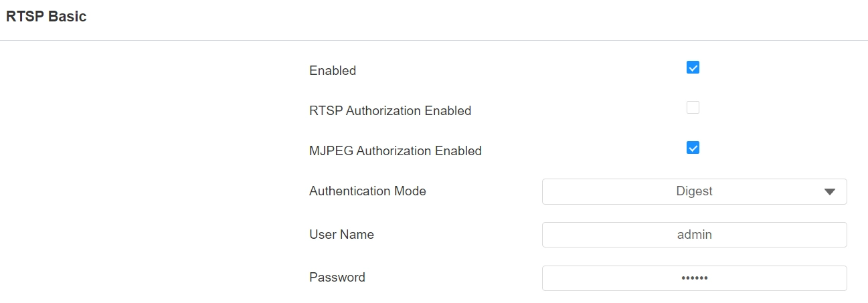Tick the RTSP Authorization Enabled checkbox
This screenshot has height=303, width=868.
(693, 108)
